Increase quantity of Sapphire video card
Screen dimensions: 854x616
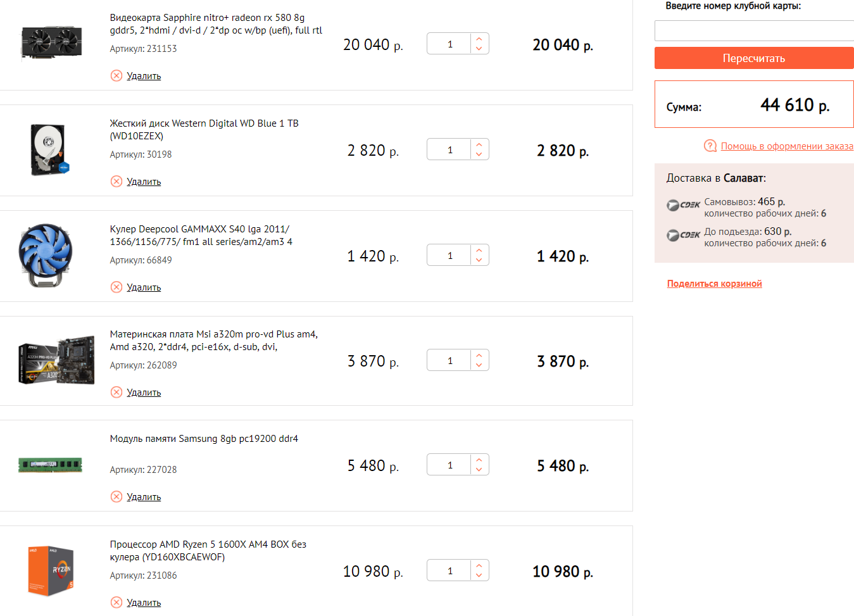[x=479, y=39]
